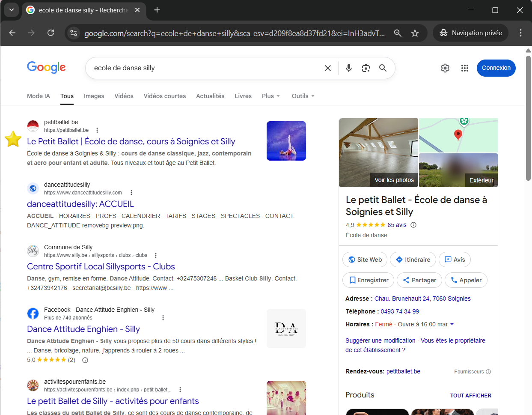View site information icon in address bar

[74, 33]
